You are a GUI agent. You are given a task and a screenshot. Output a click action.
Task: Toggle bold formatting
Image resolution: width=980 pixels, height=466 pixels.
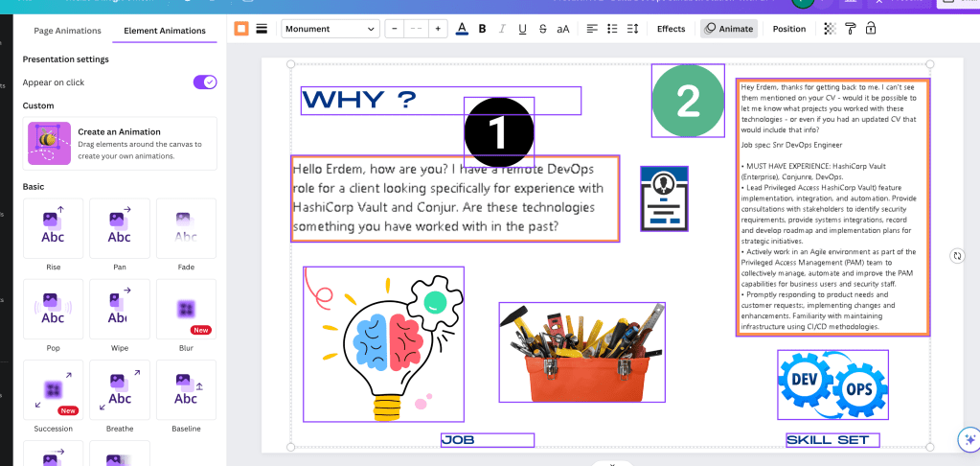tap(482, 29)
